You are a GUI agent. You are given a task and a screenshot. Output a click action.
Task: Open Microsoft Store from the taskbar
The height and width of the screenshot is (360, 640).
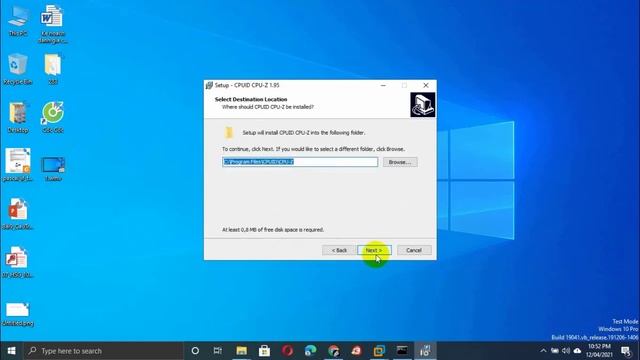264,351
